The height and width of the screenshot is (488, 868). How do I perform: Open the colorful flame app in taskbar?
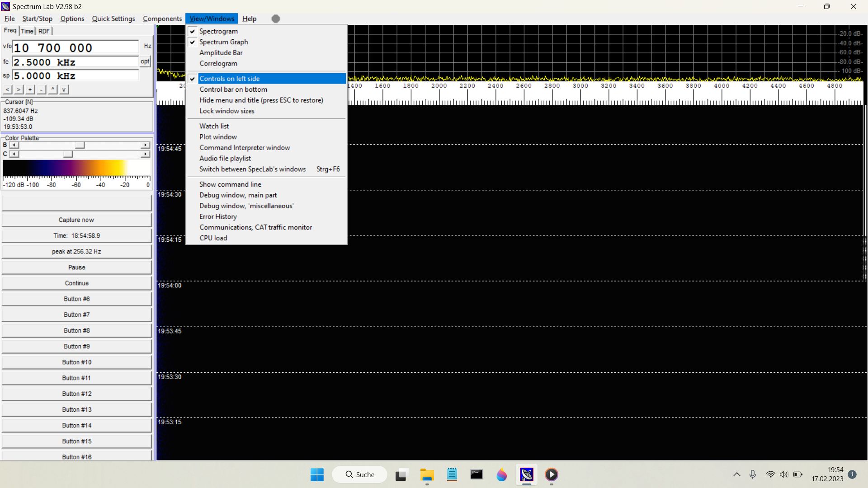click(501, 474)
